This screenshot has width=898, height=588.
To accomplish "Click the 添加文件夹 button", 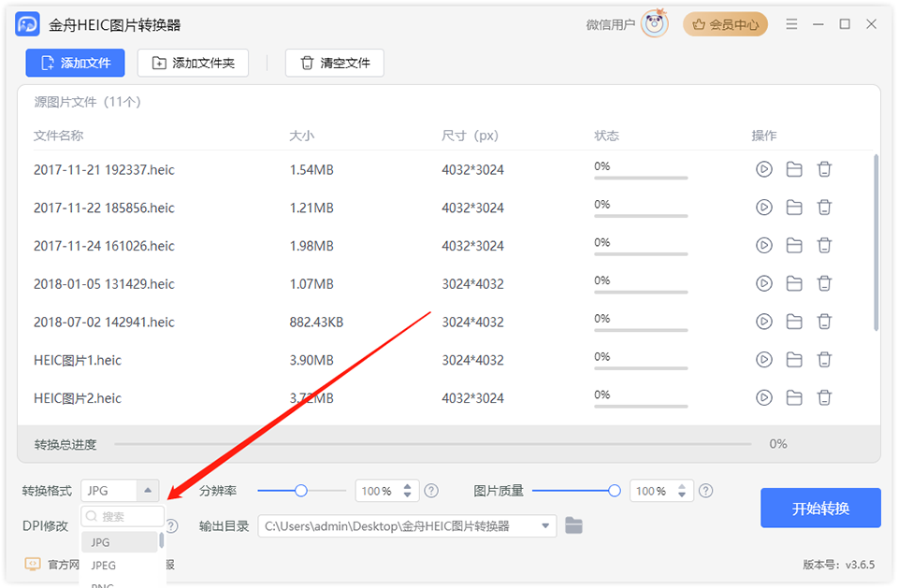I will (x=193, y=63).
